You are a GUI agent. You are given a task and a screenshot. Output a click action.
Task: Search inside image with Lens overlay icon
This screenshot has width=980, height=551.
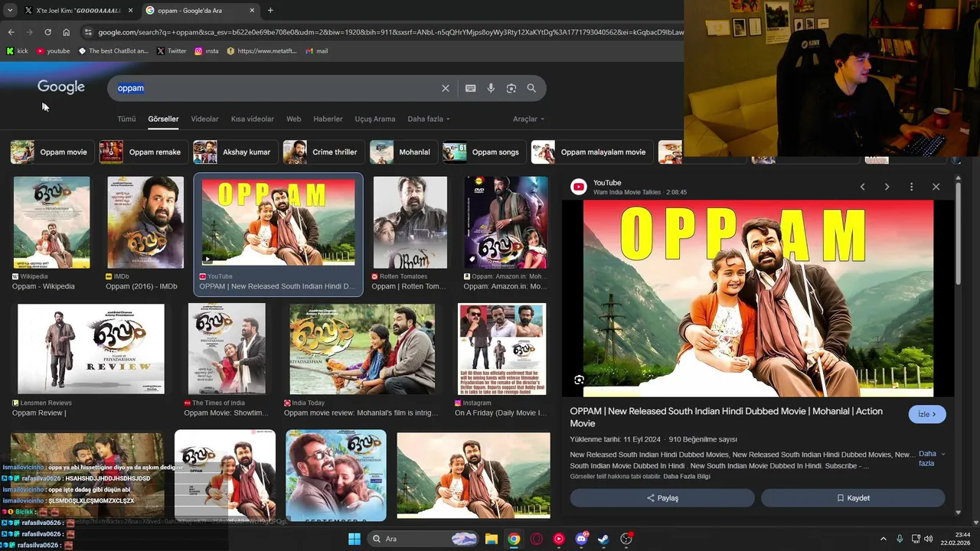580,380
